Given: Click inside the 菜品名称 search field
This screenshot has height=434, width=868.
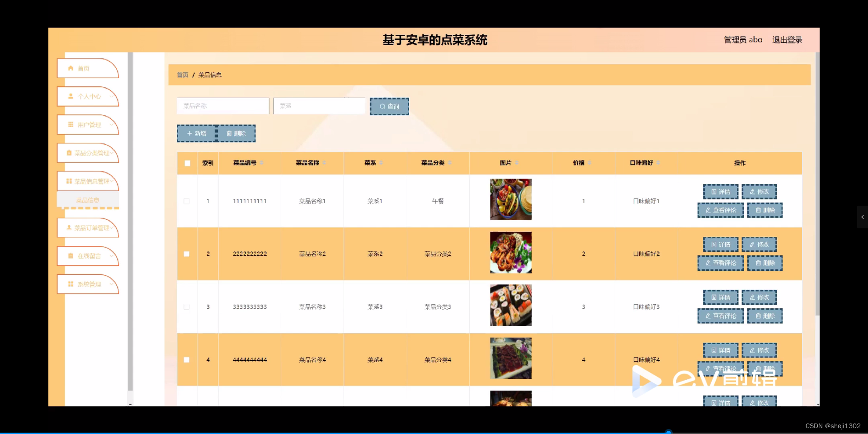Looking at the screenshot, I should [x=222, y=106].
